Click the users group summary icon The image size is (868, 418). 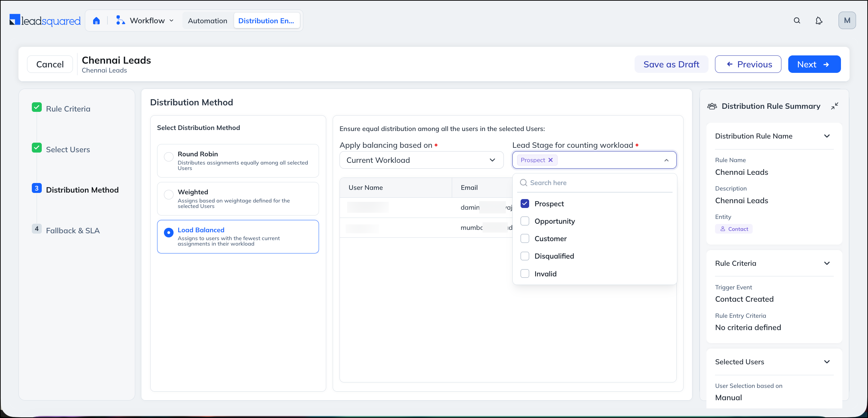(x=712, y=106)
